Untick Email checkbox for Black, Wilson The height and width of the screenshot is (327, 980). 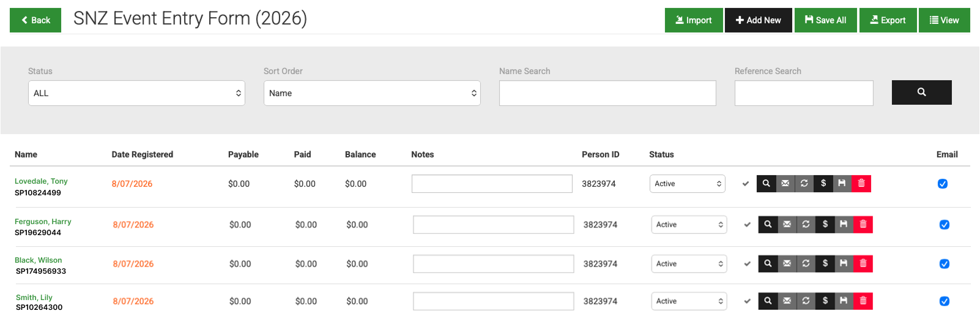click(945, 264)
